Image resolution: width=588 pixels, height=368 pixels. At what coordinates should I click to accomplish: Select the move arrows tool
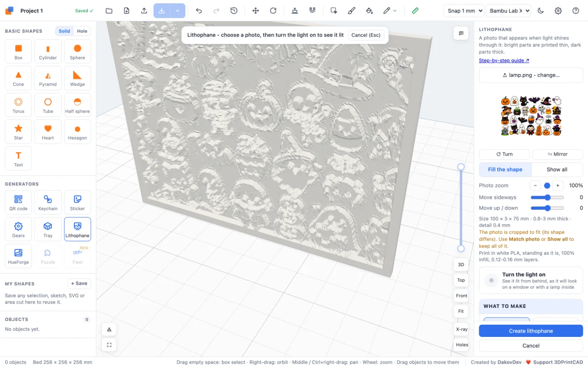tap(255, 11)
